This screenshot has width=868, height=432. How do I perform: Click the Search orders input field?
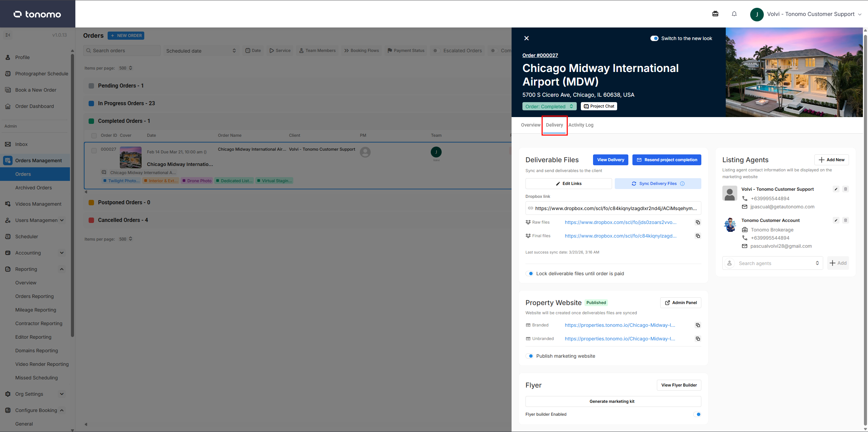[x=122, y=51]
